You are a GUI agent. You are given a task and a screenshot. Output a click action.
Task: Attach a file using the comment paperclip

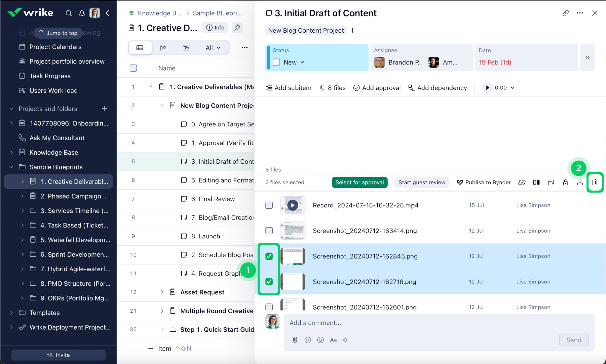tap(295, 340)
